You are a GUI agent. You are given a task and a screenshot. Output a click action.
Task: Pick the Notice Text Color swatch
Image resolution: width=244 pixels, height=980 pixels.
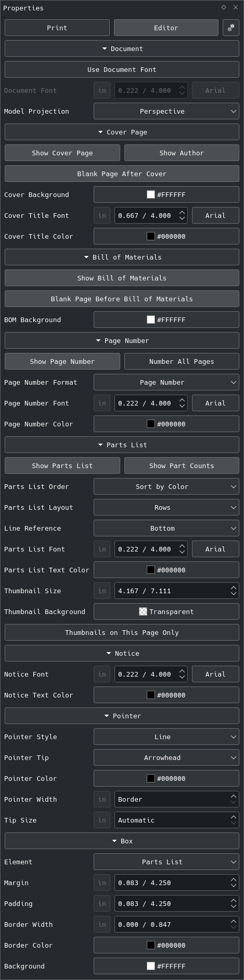pyautogui.click(x=166, y=695)
